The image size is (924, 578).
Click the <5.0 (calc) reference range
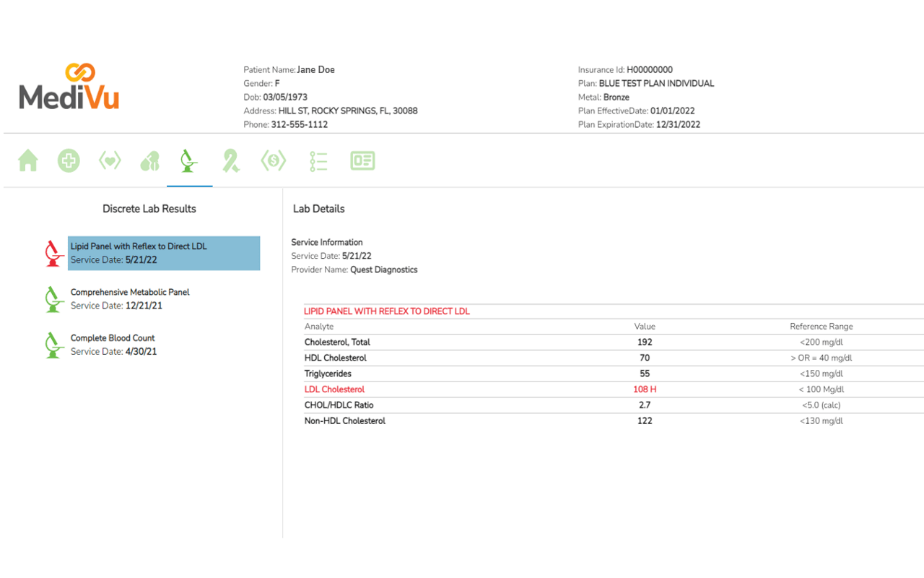pyautogui.click(x=821, y=405)
